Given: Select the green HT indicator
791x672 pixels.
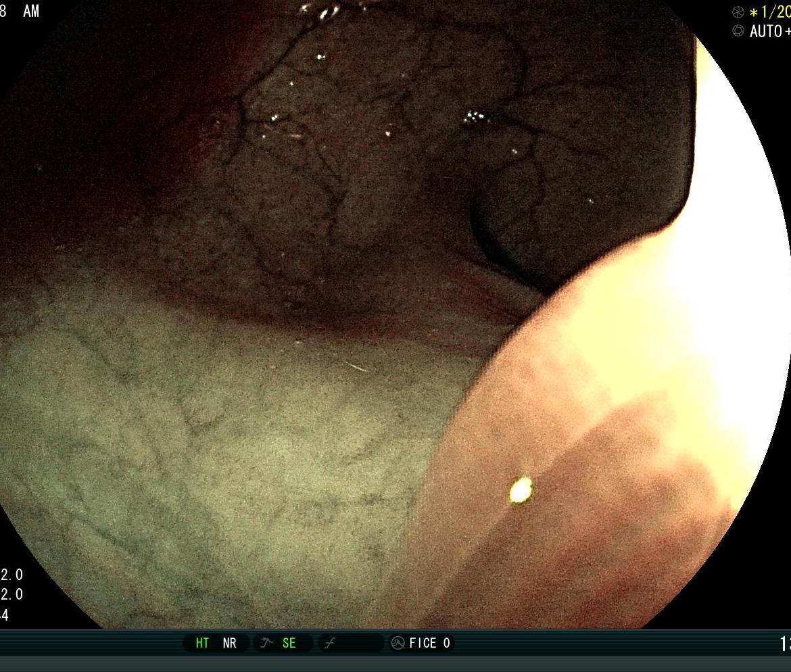Looking at the screenshot, I should pos(202,643).
